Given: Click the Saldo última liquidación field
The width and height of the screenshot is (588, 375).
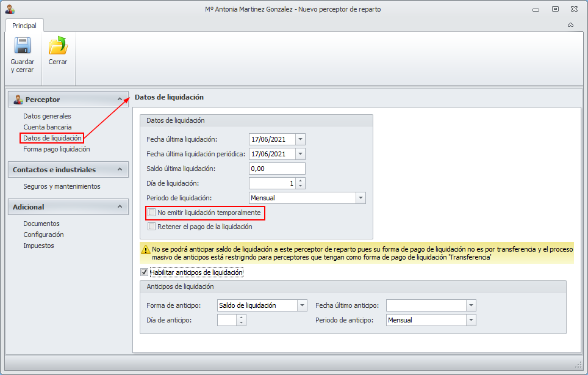Looking at the screenshot, I should point(277,169).
